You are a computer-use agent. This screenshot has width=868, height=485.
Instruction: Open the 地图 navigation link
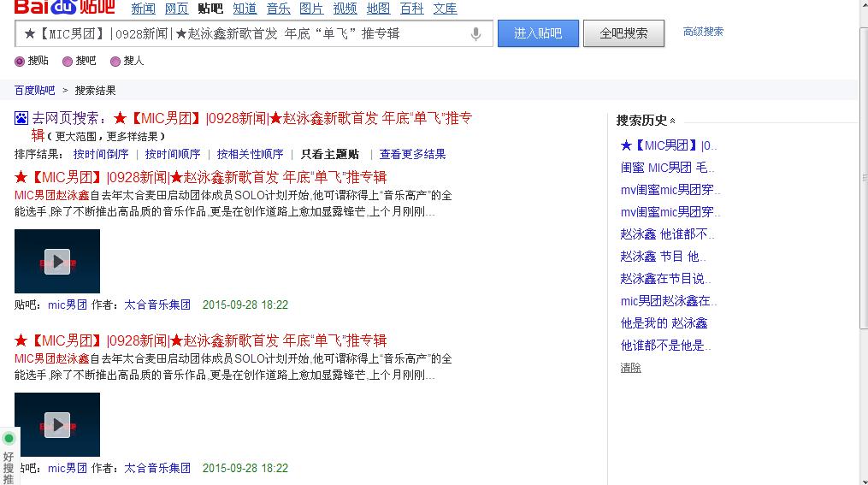(378, 9)
